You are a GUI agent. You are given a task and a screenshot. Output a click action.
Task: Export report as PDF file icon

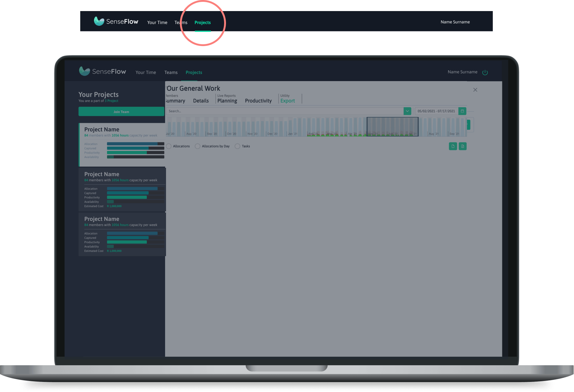click(x=463, y=146)
